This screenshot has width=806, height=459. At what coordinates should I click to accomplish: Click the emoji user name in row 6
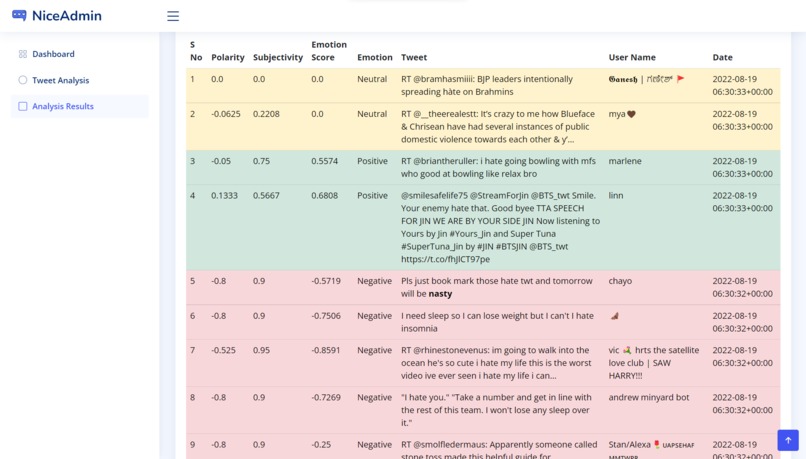pos(614,316)
